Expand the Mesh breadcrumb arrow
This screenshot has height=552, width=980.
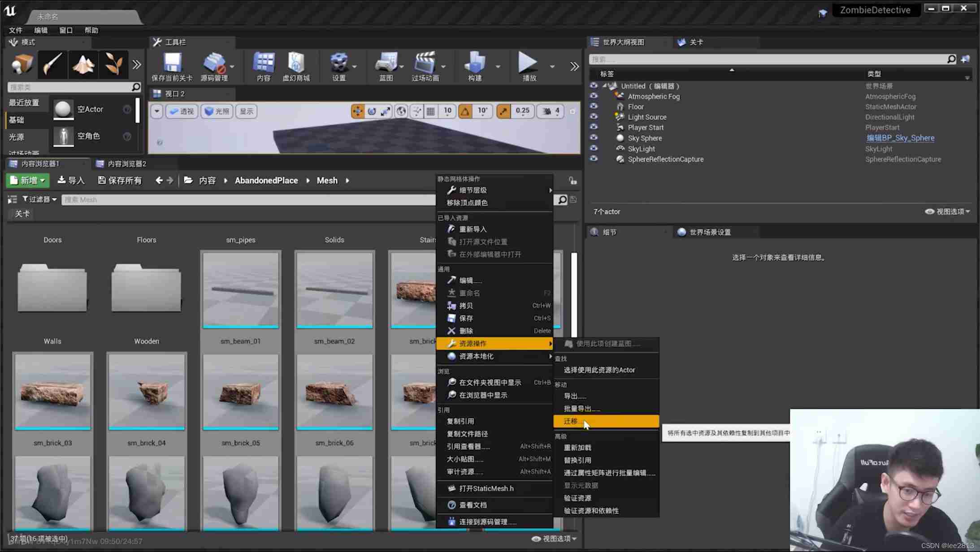pos(347,181)
